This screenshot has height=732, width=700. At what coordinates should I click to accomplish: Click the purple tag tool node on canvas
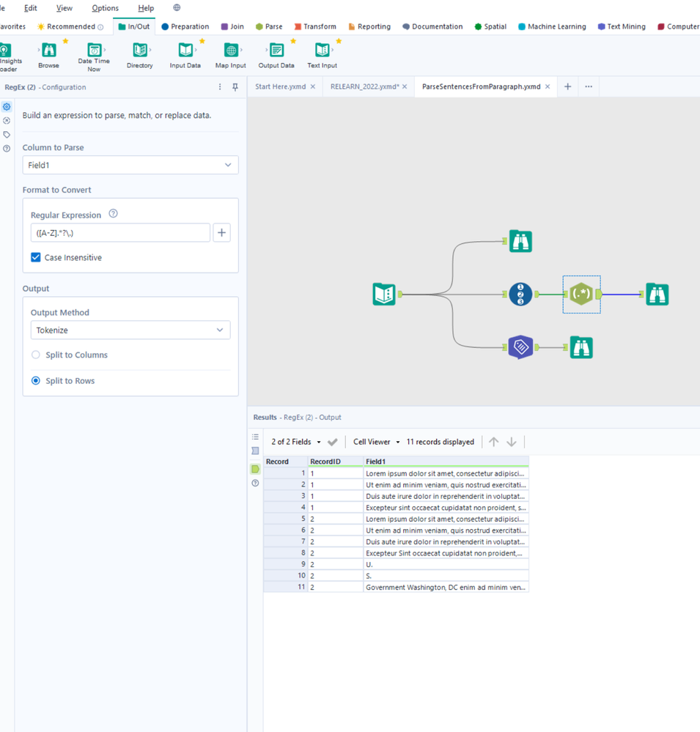click(520, 347)
